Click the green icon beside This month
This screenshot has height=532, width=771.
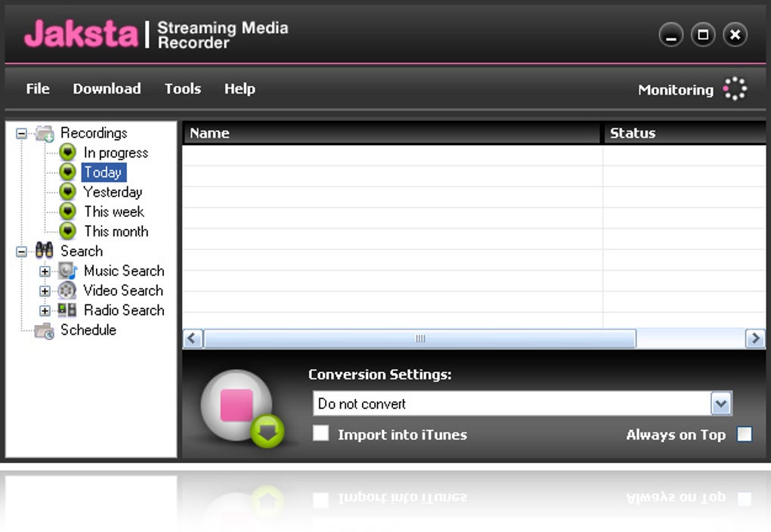(68, 231)
